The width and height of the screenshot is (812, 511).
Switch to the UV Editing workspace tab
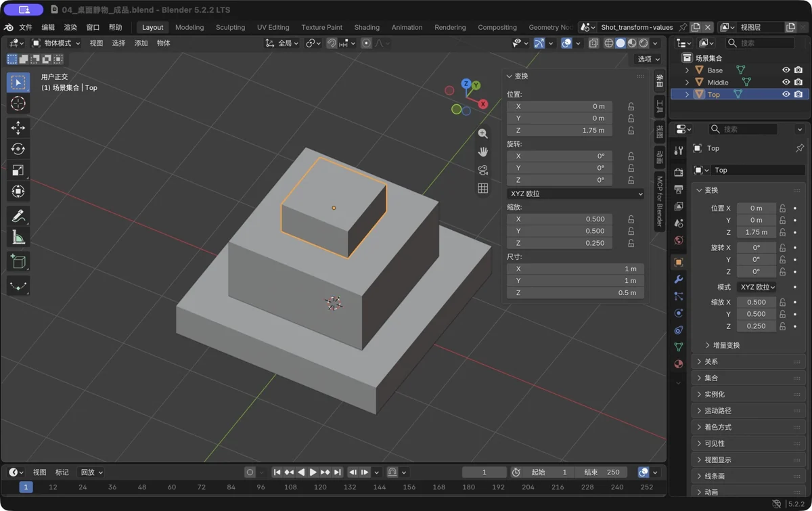pyautogui.click(x=273, y=28)
